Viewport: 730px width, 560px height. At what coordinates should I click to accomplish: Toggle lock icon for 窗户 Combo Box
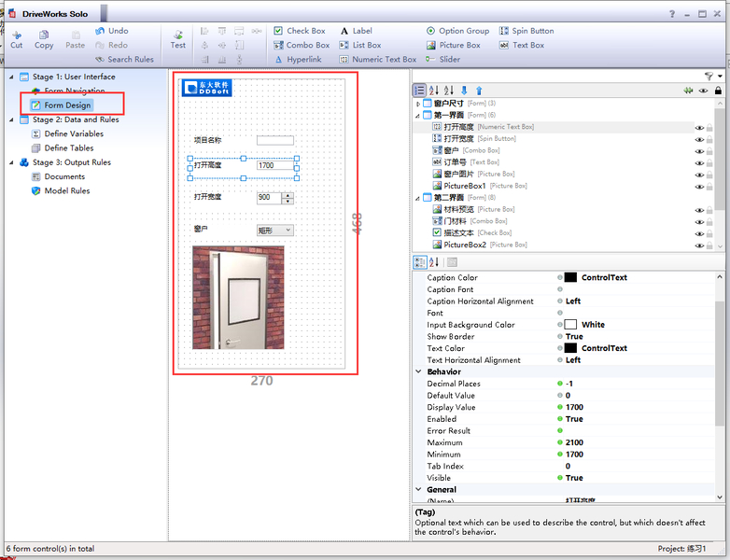[x=709, y=151]
